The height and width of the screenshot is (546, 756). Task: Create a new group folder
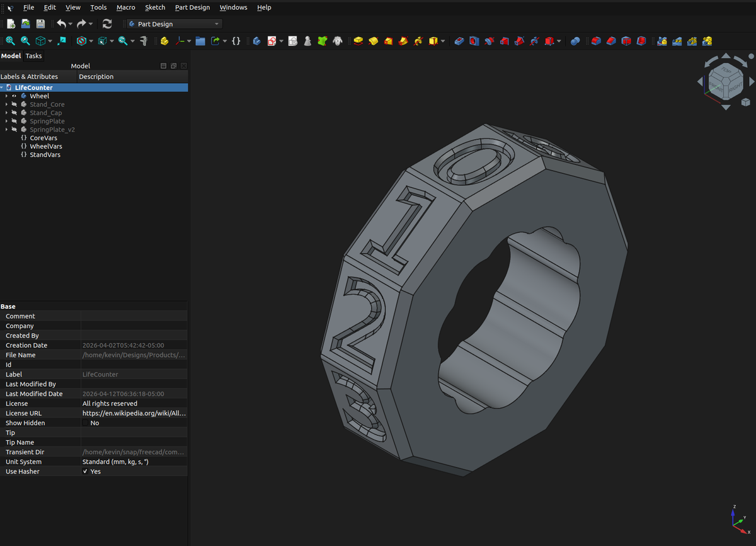click(x=200, y=41)
